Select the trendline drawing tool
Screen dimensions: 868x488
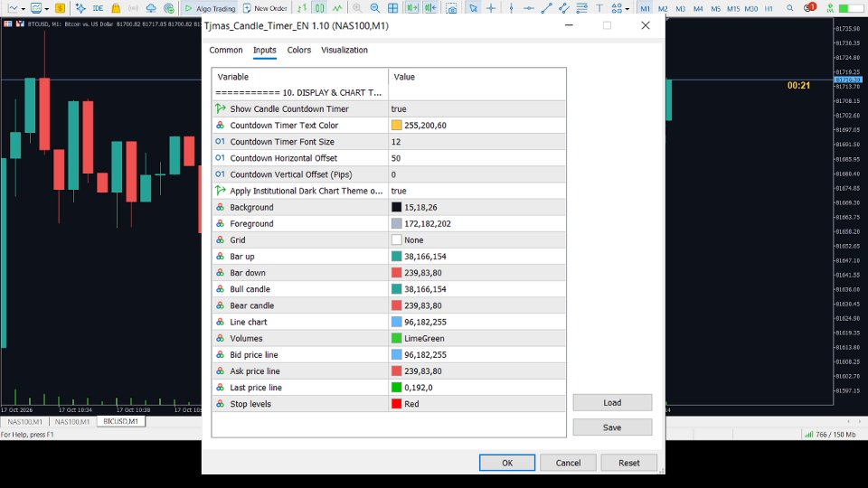click(546, 8)
